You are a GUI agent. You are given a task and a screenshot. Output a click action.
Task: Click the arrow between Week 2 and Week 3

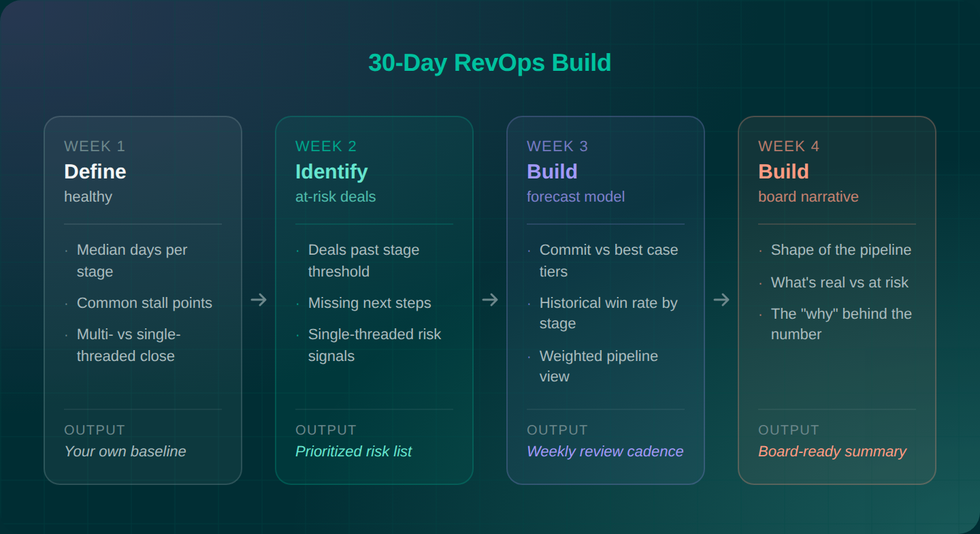tap(490, 300)
